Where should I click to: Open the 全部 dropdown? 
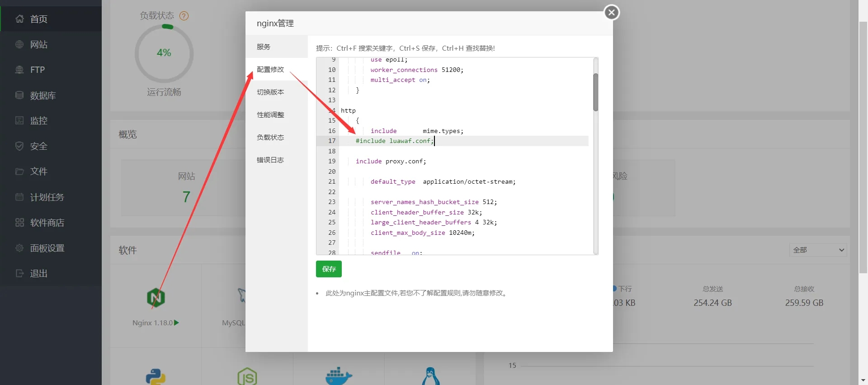(818, 250)
